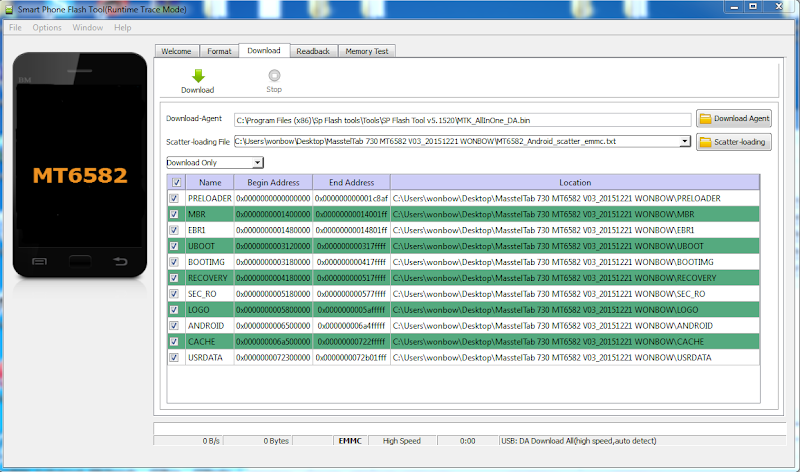Select USRDATA name cell
This screenshot has height=472, width=800.
tap(210, 357)
